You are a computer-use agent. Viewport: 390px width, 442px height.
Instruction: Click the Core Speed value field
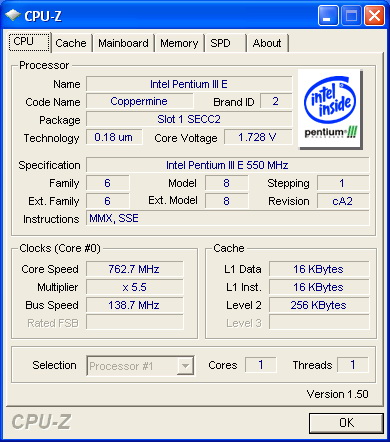pyautogui.click(x=134, y=269)
